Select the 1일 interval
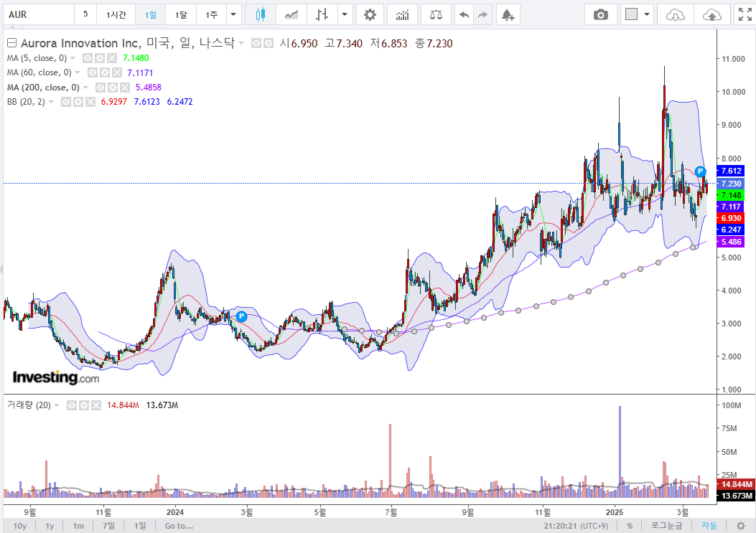The width and height of the screenshot is (756, 533). [x=151, y=15]
